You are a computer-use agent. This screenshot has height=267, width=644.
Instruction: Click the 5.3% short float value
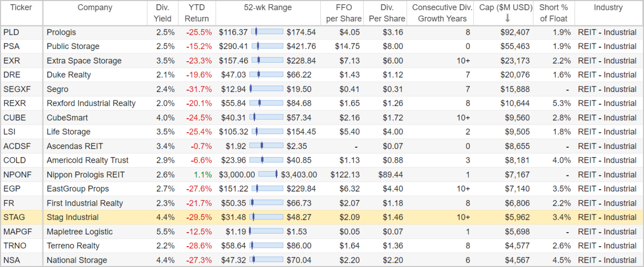(x=562, y=103)
